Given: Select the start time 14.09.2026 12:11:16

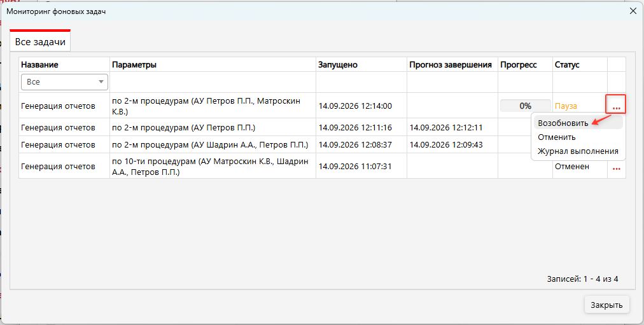Looking at the screenshot, I should tap(355, 128).
